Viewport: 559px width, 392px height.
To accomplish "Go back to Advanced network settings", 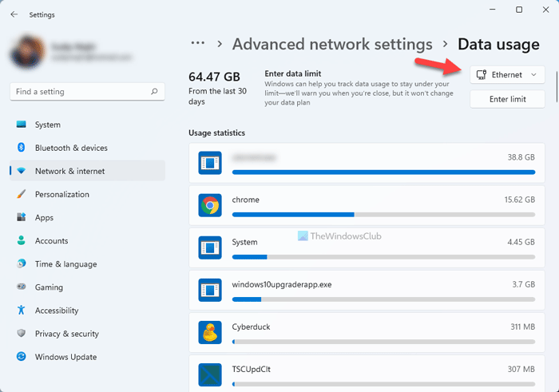I will [x=332, y=45].
